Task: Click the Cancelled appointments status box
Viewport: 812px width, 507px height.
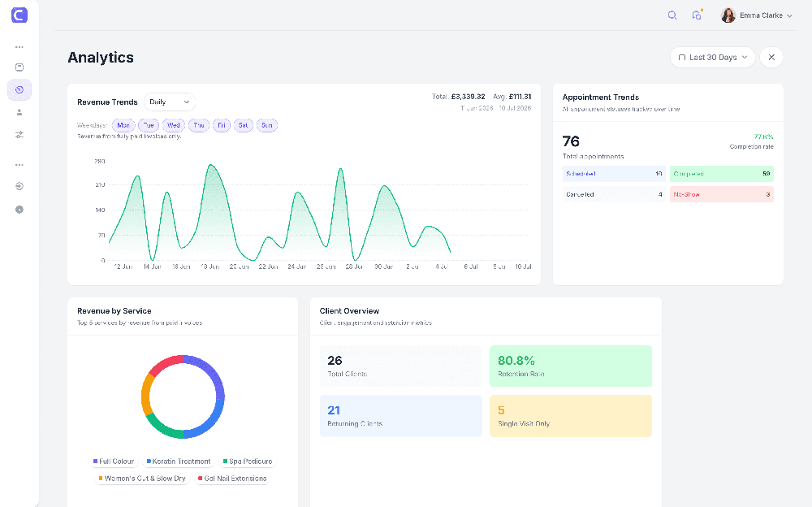Action: tap(614, 194)
